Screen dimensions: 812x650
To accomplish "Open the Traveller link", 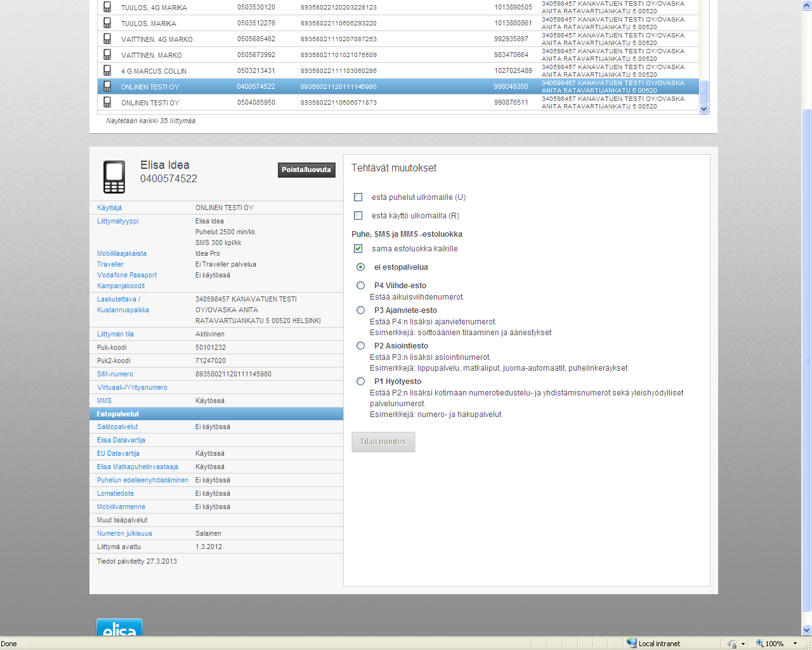I will click(x=110, y=265).
